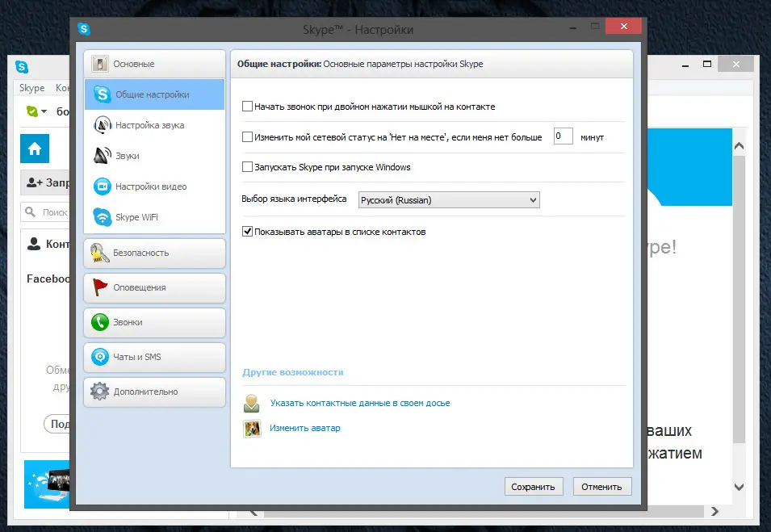Image resolution: width=771 pixels, height=532 pixels.
Task: Click the padlock keys icon for Безопасность
Action: pos(100,253)
